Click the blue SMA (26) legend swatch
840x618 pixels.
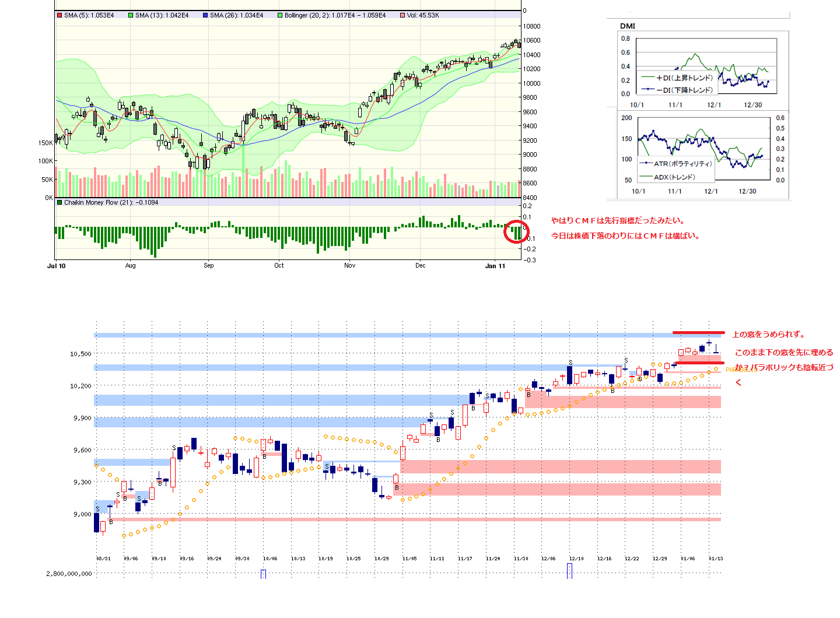point(206,15)
